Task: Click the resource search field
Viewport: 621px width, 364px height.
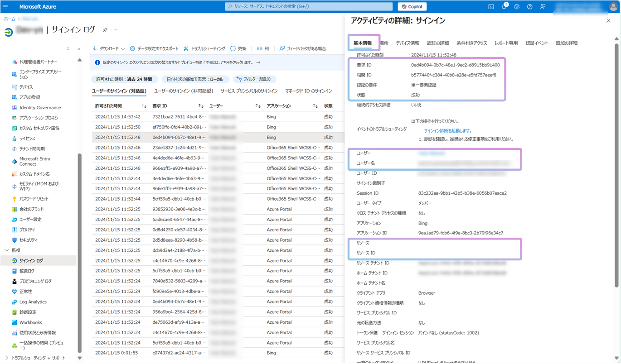Action: (x=309, y=7)
